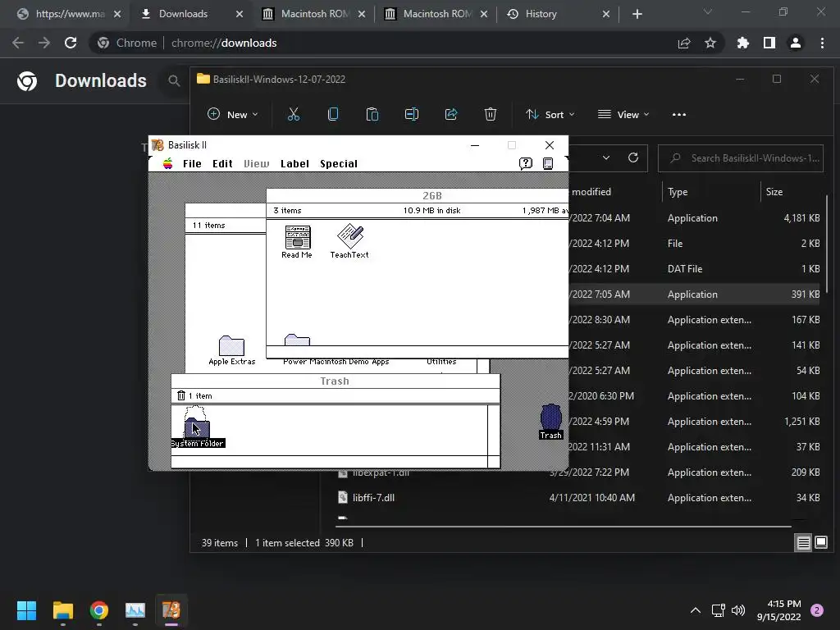
Task: Open the Apple menu in Basilisk II
Action: (x=167, y=163)
